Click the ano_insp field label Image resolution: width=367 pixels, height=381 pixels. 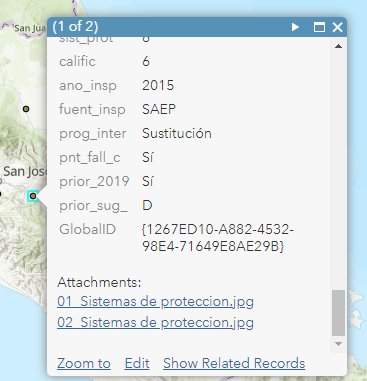[88, 86]
